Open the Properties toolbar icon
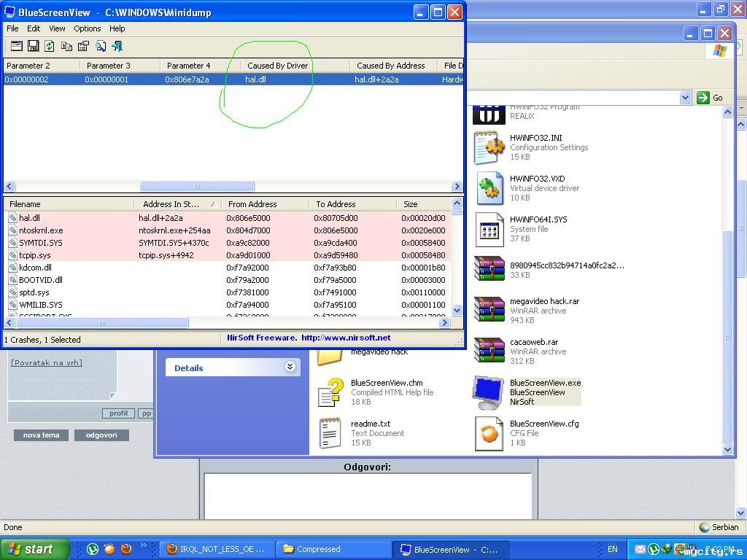 (x=83, y=46)
